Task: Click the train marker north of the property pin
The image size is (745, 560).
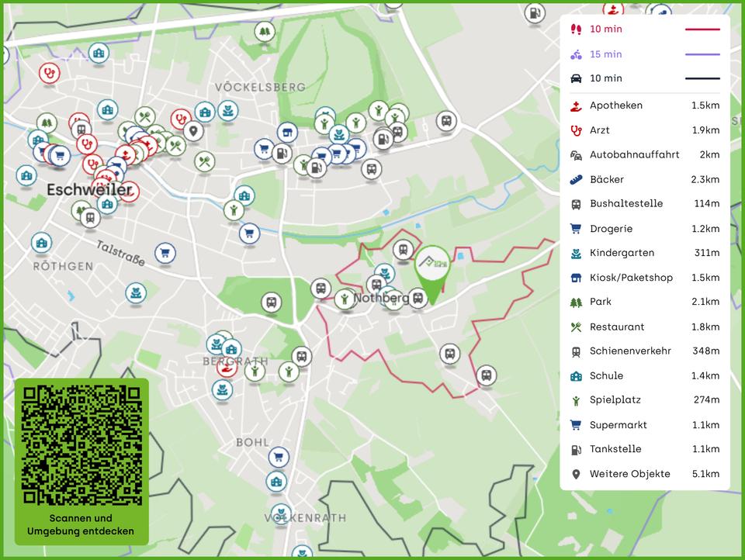Action: coord(402,250)
